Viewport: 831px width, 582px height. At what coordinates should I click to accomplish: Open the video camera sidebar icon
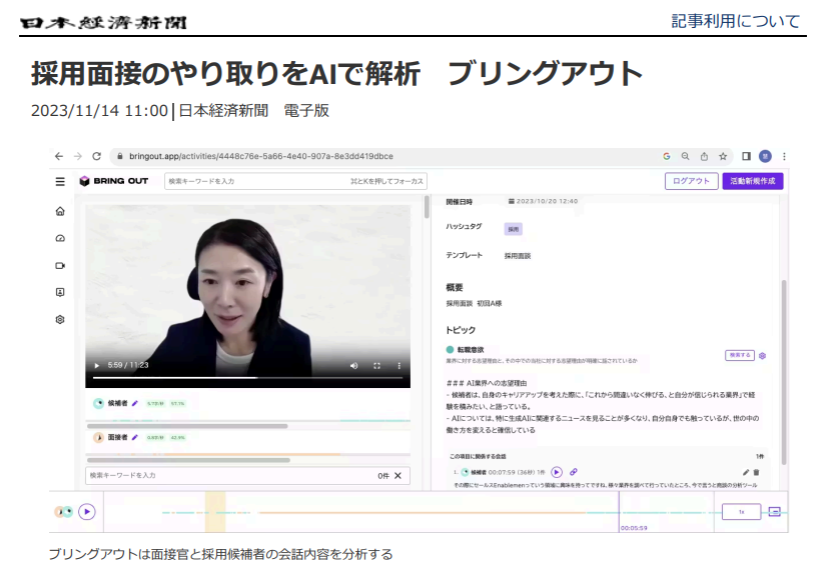click(60, 266)
